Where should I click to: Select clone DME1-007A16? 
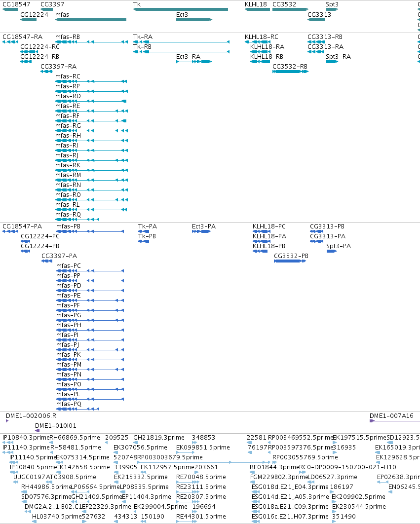(395, 421)
